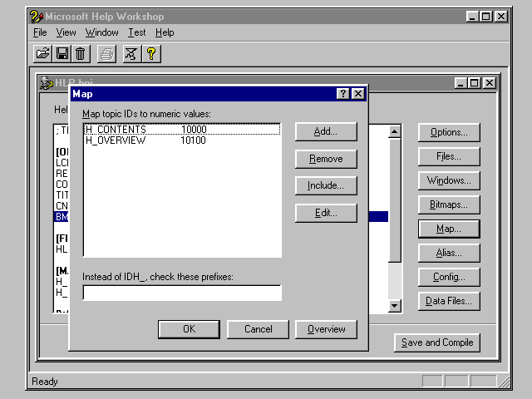Click in the prefixes input field
This screenshot has height=399, width=532.
coord(182,293)
